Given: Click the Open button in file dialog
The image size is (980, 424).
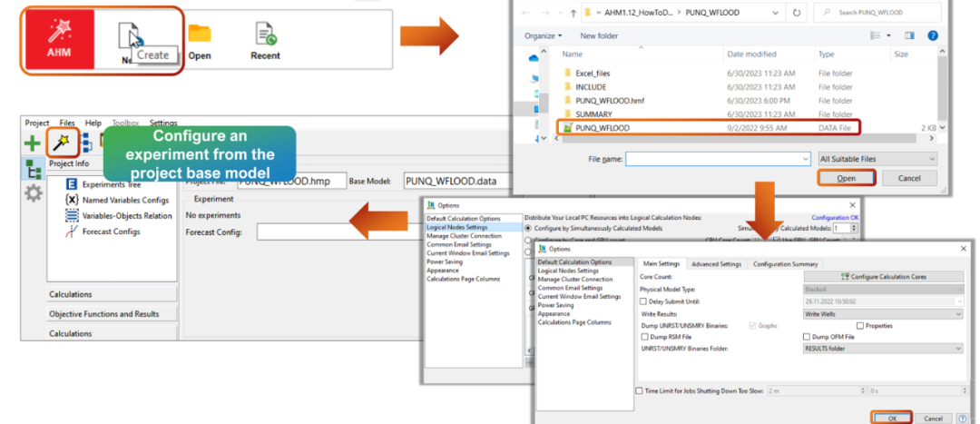Looking at the screenshot, I should (x=846, y=178).
